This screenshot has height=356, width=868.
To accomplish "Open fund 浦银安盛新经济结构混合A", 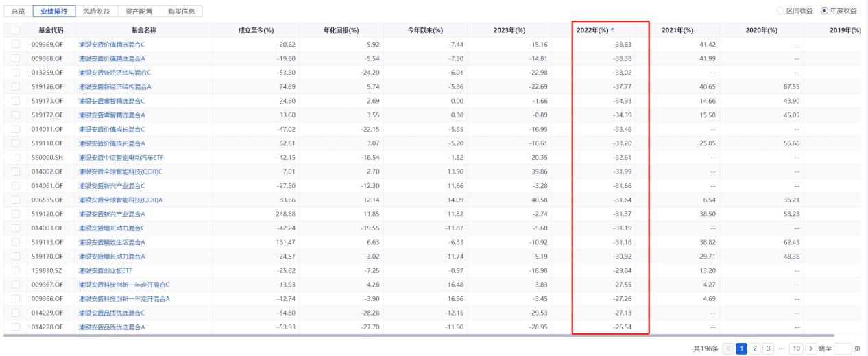I will pyautogui.click(x=115, y=86).
